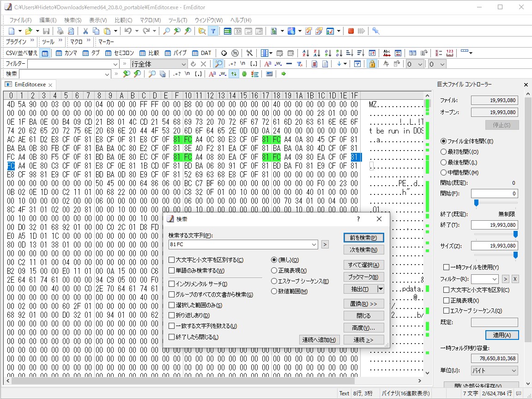Click the 開始(F) value field
532x399 pixels.
pyautogui.click(x=495, y=193)
